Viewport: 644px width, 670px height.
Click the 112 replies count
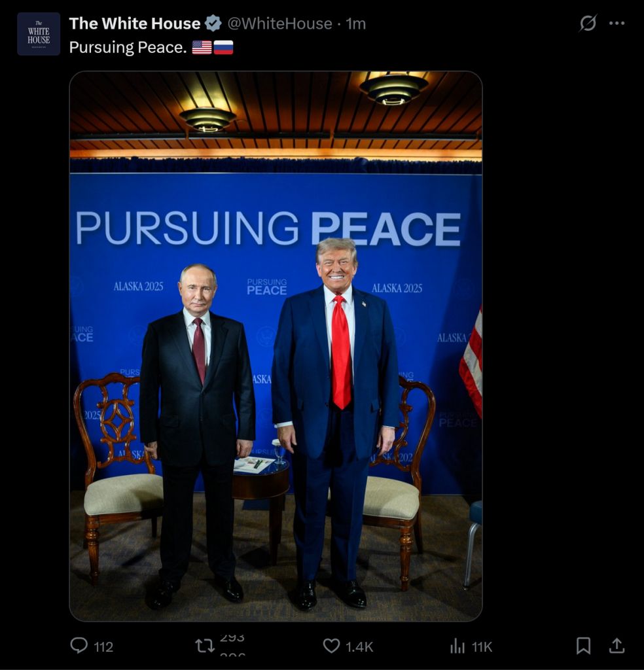click(103, 647)
